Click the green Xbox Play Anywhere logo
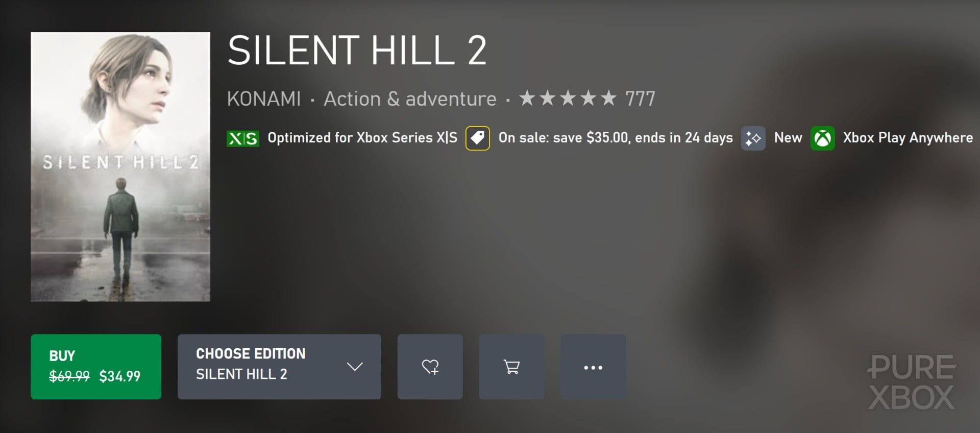The width and height of the screenshot is (980, 433). pos(822,138)
